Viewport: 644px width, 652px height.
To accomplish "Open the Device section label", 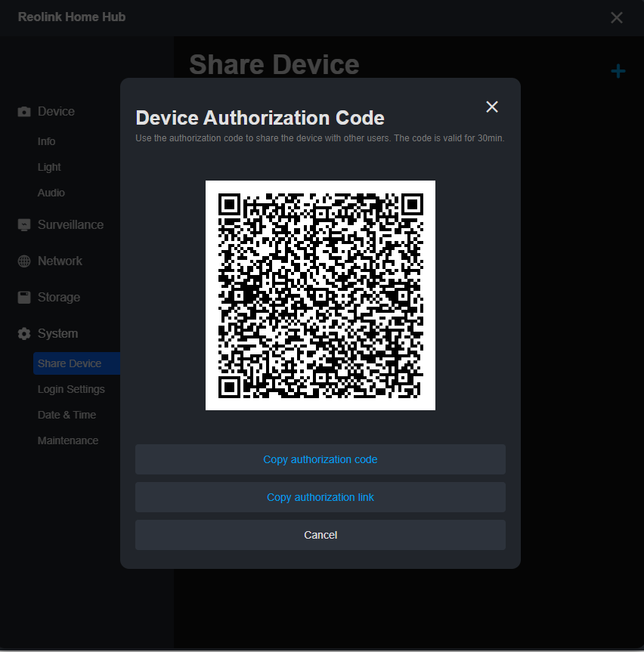I will point(56,112).
